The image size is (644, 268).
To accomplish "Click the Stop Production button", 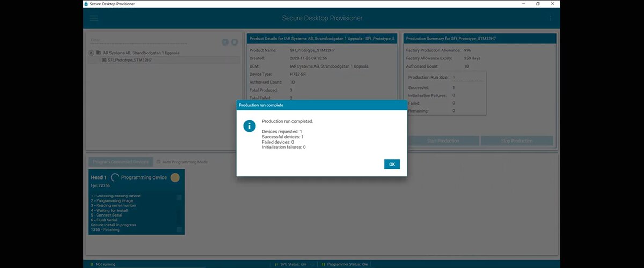I will (x=516, y=141).
